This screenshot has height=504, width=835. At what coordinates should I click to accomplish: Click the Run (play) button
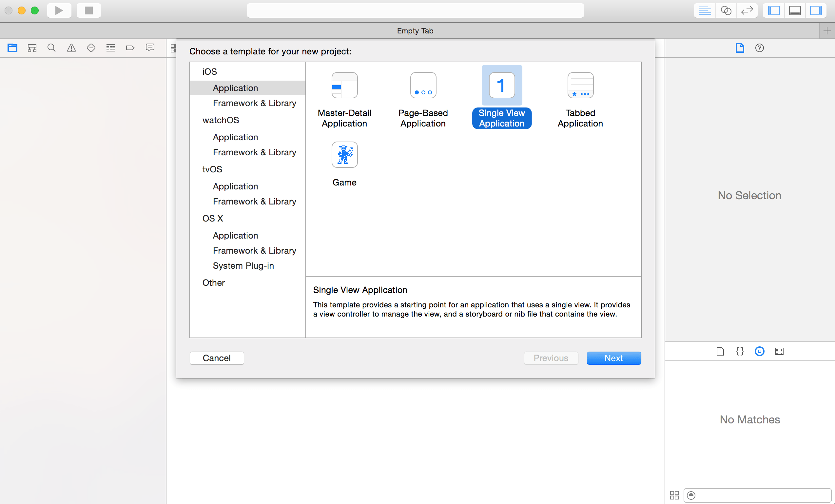[x=59, y=10]
